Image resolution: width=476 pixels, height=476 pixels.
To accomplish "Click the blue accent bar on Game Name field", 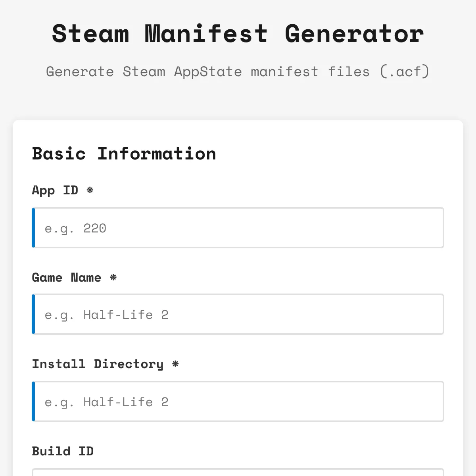I will (x=33, y=315).
